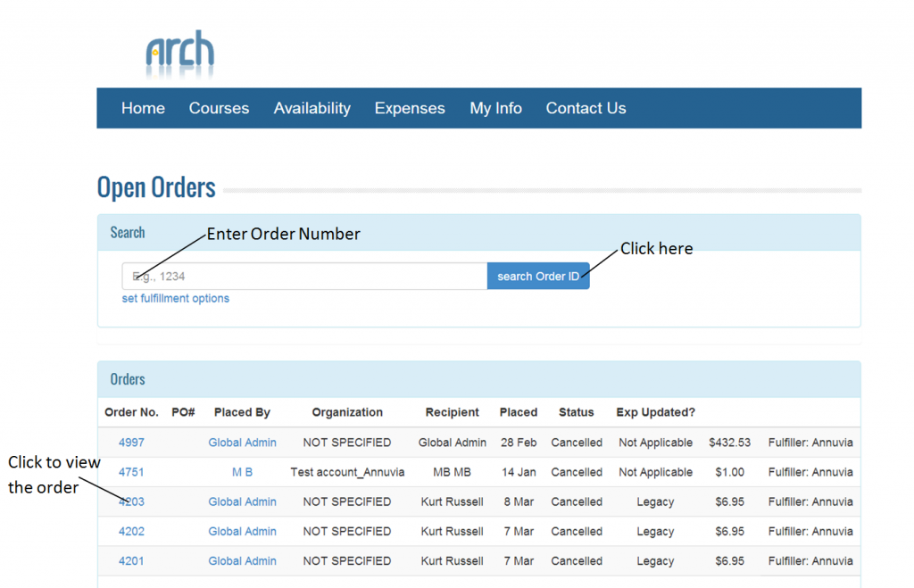Click Fulfiller: Annuvia in order 4997 row

pos(810,443)
